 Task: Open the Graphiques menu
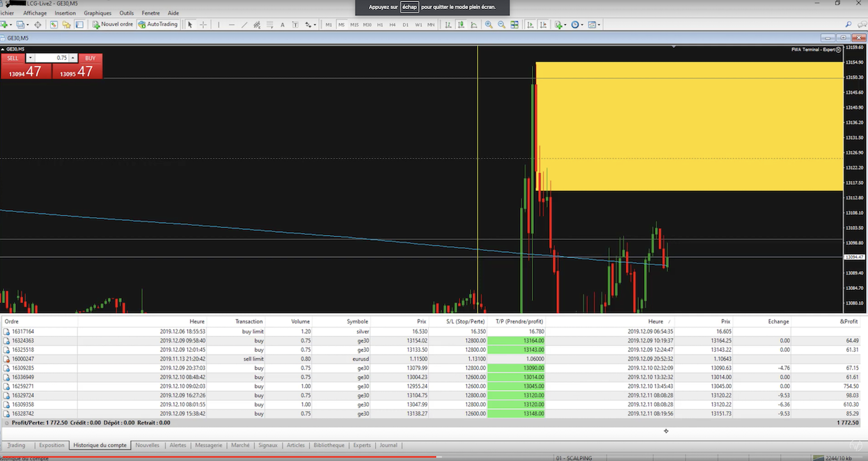click(97, 13)
